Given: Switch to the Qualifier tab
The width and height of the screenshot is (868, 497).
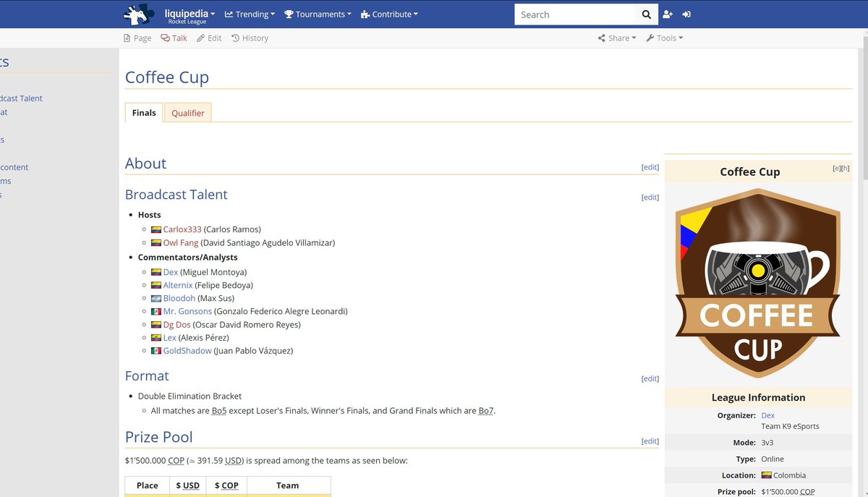Looking at the screenshot, I should pyautogui.click(x=188, y=113).
